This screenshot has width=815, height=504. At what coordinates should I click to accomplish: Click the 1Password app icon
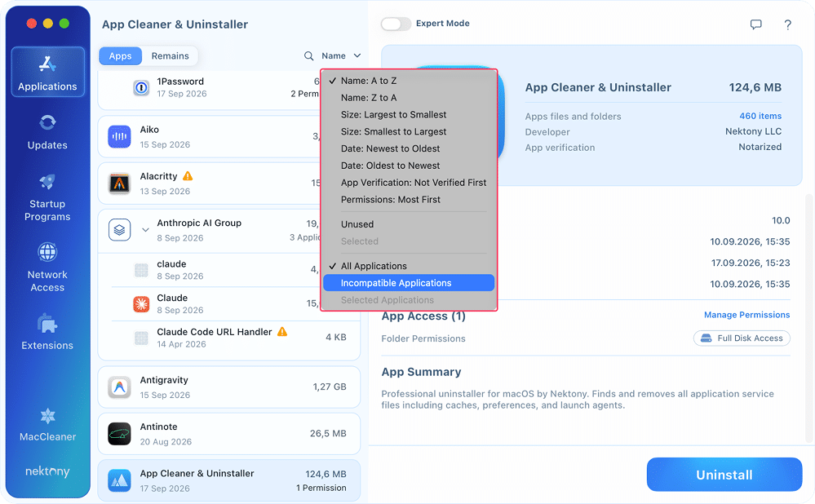141,87
